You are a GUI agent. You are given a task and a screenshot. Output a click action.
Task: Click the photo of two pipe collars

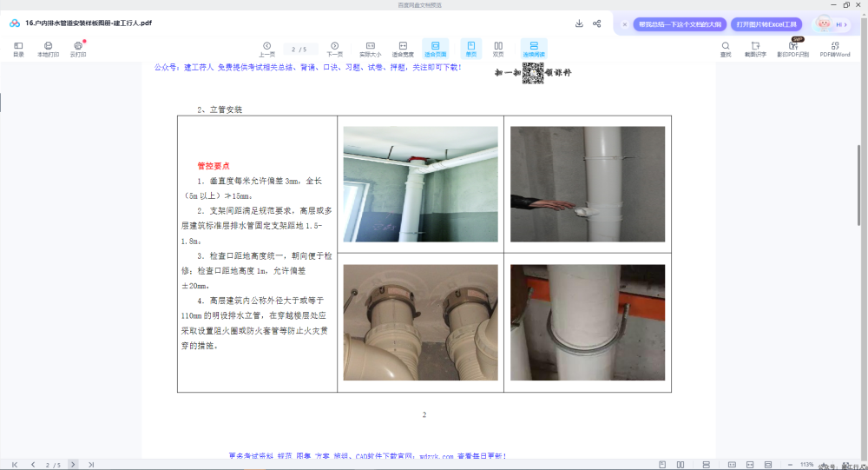click(x=421, y=322)
